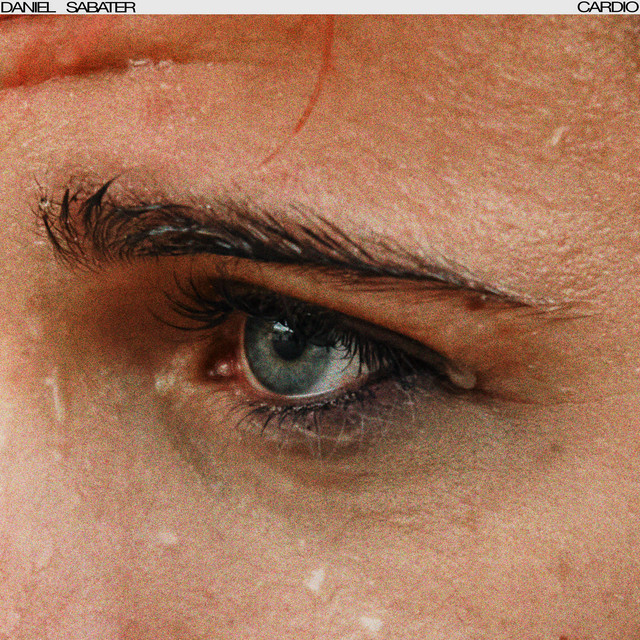Click the 'CARDIO' title text
640x640 pixels.
coord(608,7)
